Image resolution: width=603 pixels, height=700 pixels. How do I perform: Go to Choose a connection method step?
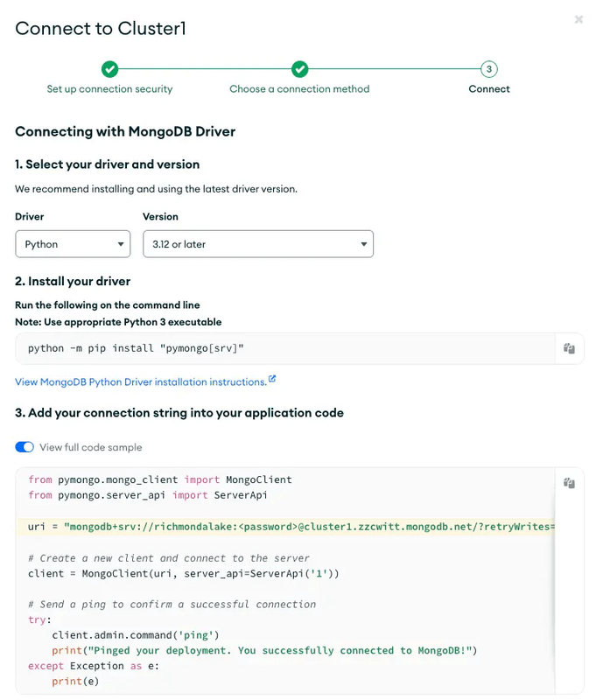click(299, 89)
